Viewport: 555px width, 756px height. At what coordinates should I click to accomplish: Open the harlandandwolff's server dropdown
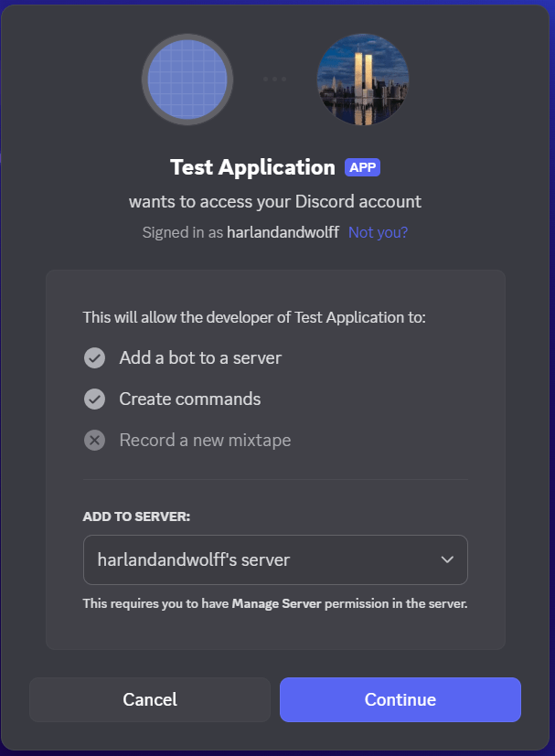coord(275,559)
